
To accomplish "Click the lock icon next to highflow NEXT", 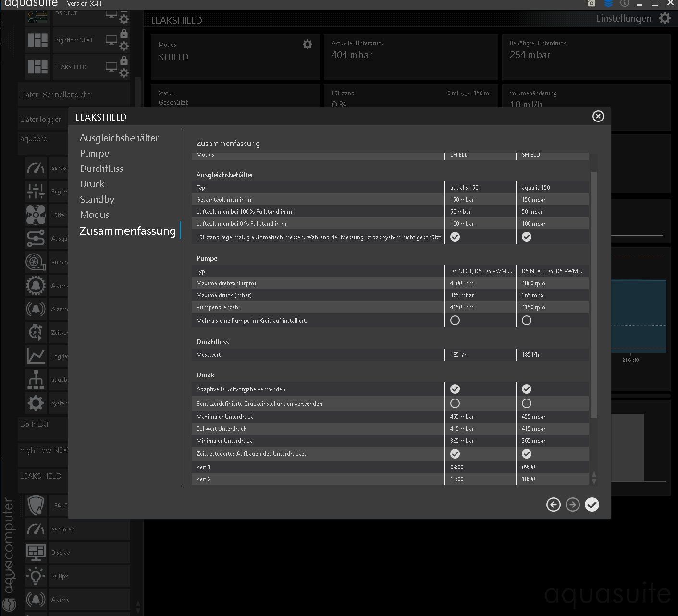I will [x=124, y=34].
